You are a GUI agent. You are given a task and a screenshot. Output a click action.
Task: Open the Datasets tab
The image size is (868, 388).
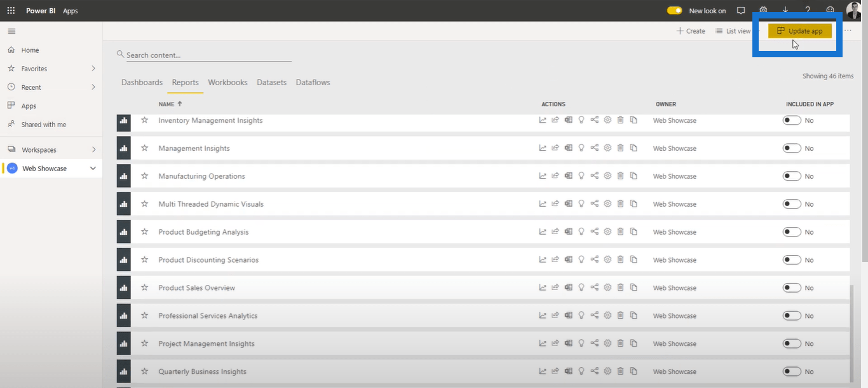pos(272,83)
